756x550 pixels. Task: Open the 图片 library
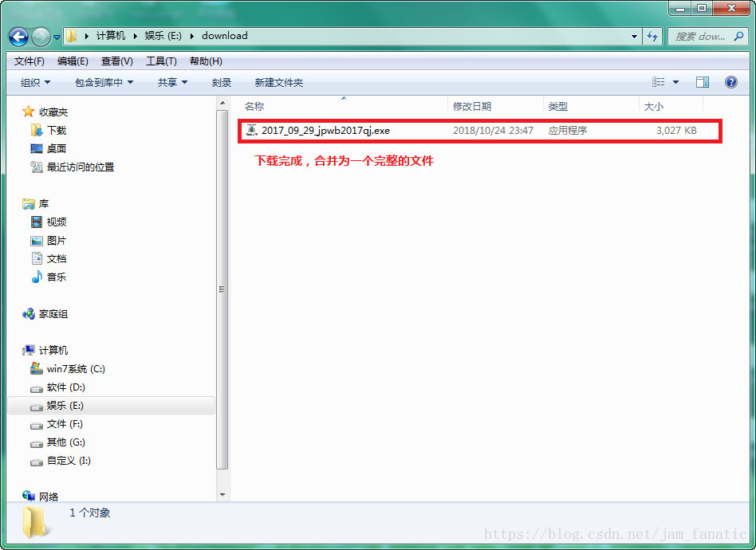click(57, 241)
